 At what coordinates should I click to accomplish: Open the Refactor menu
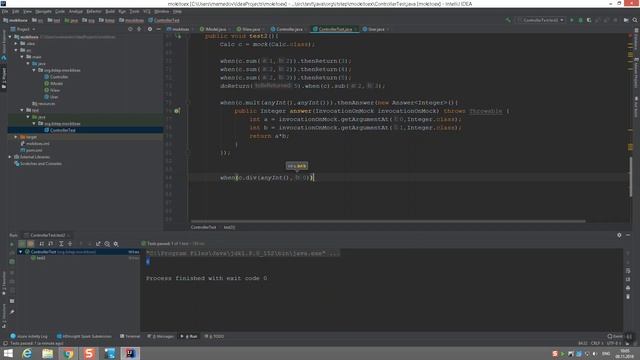93,11
